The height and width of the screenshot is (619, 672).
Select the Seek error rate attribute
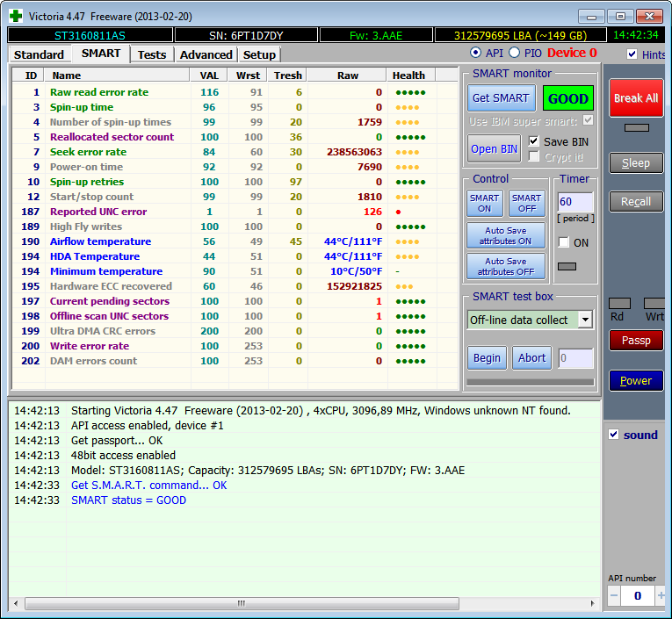coord(235,152)
